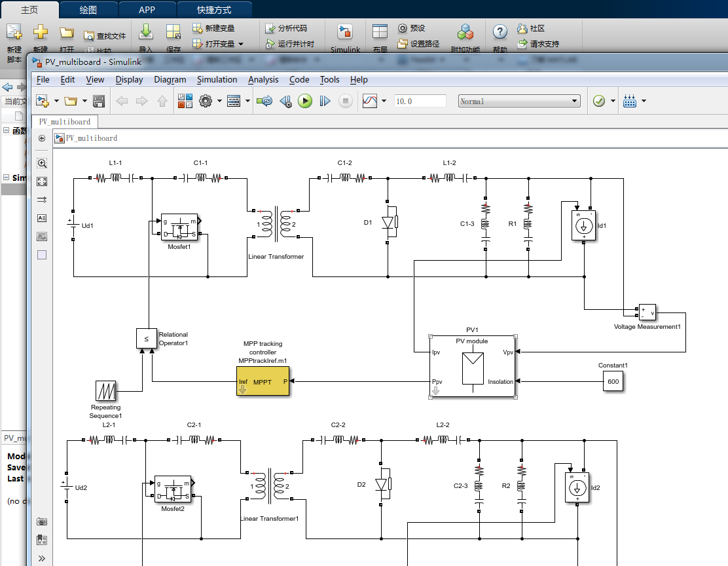Click the MATLAB 分析代码 button
This screenshot has height=566, width=728.
(286, 28)
